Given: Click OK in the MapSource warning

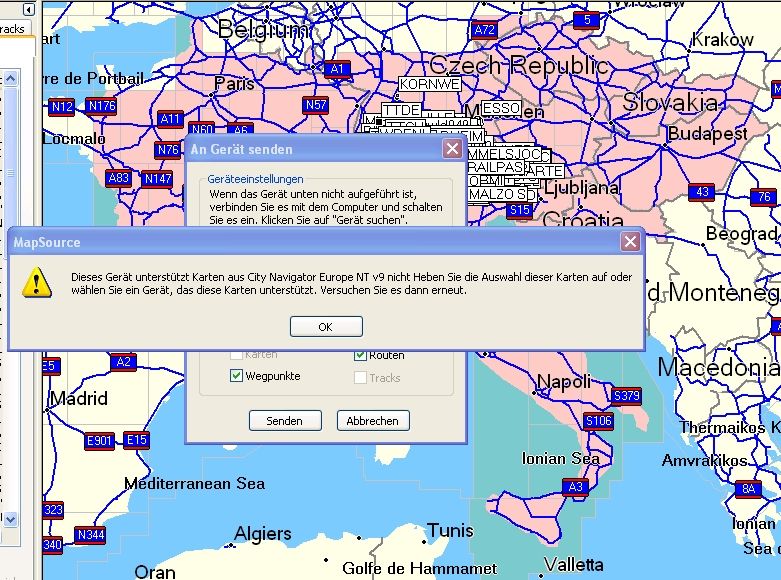Looking at the screenshot, I should point(325,327).
